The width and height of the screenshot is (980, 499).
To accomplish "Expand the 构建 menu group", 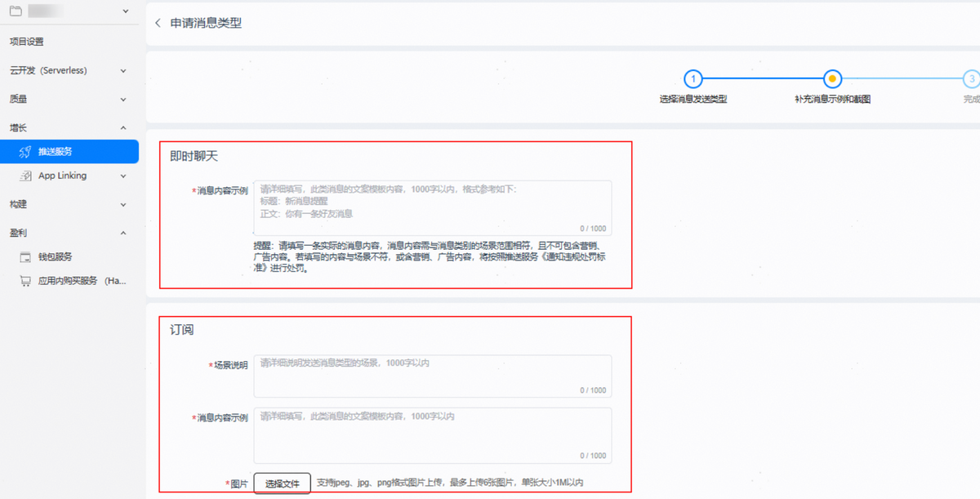I will pyautogui.click(x=123, y=205).
